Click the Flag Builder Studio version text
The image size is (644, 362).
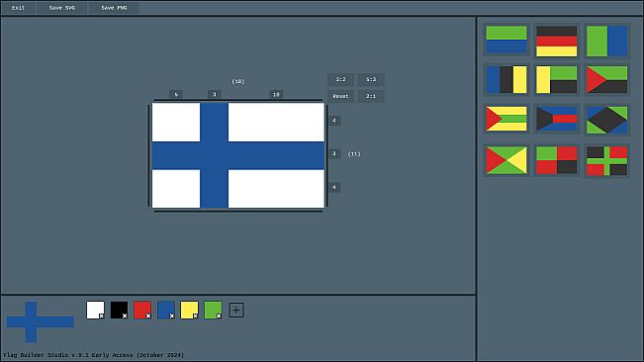tap(94, 355)
